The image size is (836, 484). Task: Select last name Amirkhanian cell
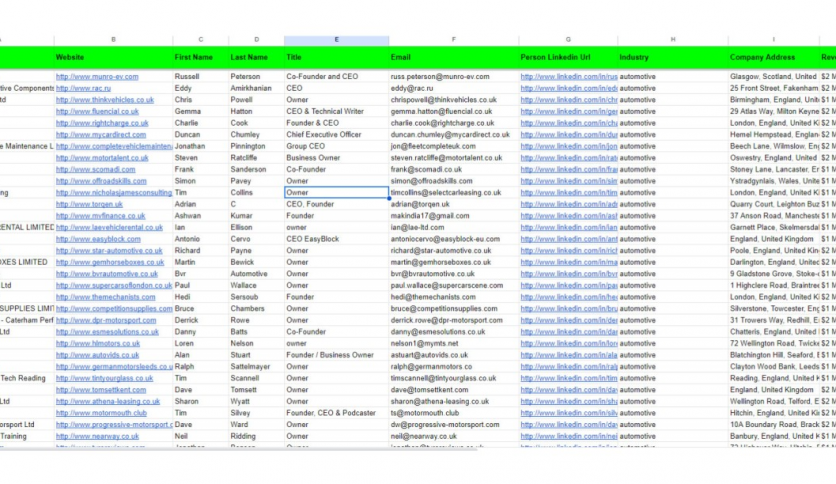256,88
